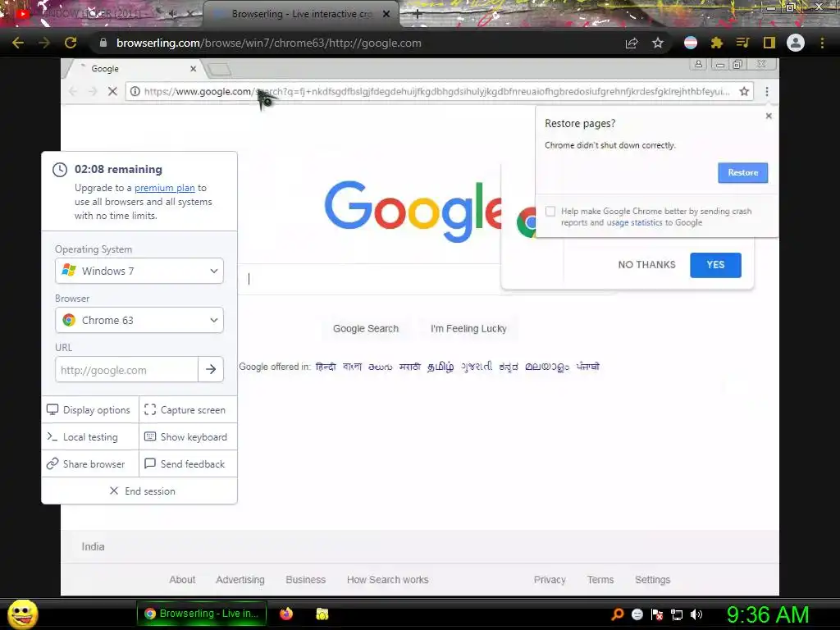The height and width of the screenshot is (630, 840).
Task: Open the About footer link
Action: [x=182, y=580]
